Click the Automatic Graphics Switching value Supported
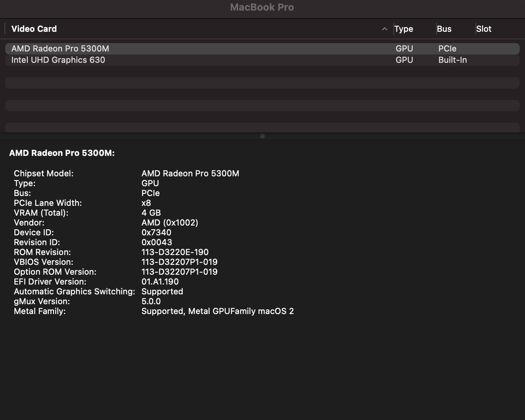Viewport: 525px width, 420px height. (x=162, y=291)
